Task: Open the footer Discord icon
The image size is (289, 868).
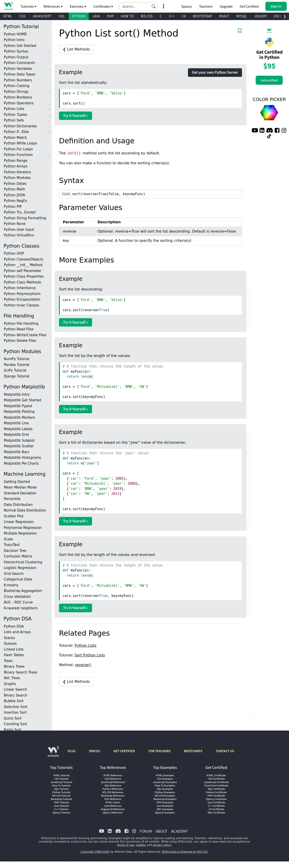Action: 118,831
